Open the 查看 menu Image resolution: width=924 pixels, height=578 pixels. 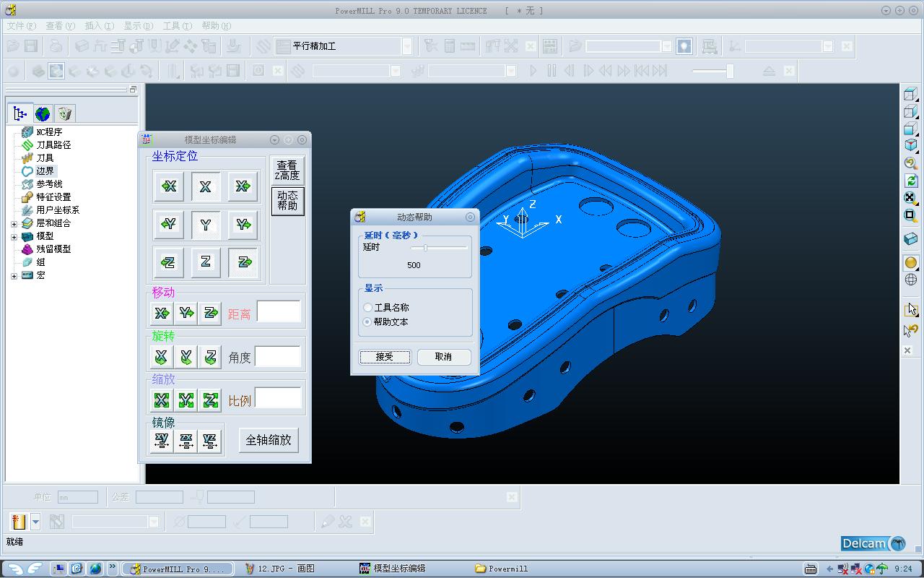pyautogui.click(x=61, y=26)
